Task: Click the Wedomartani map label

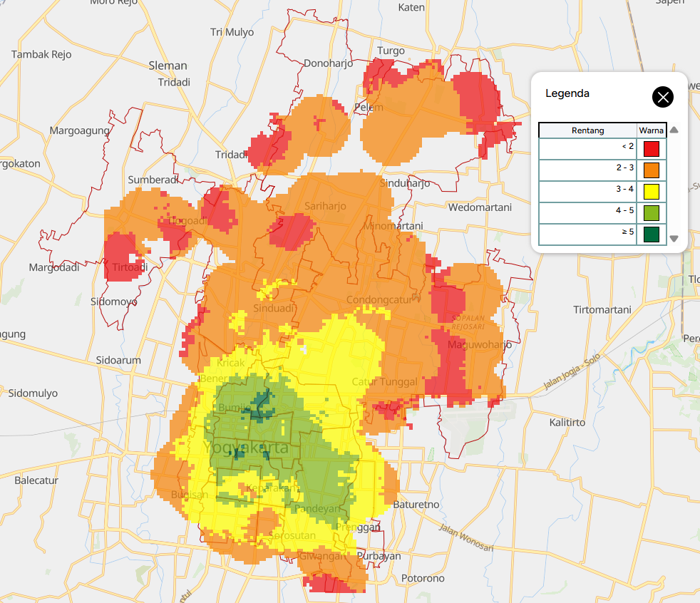Action: [x=480, y=207]
